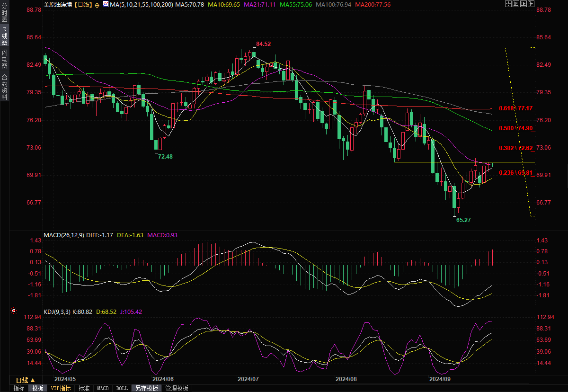Click the crosshair cursor icon at top right
Viewport: 568px width, 392px height.
click(508, 4)
